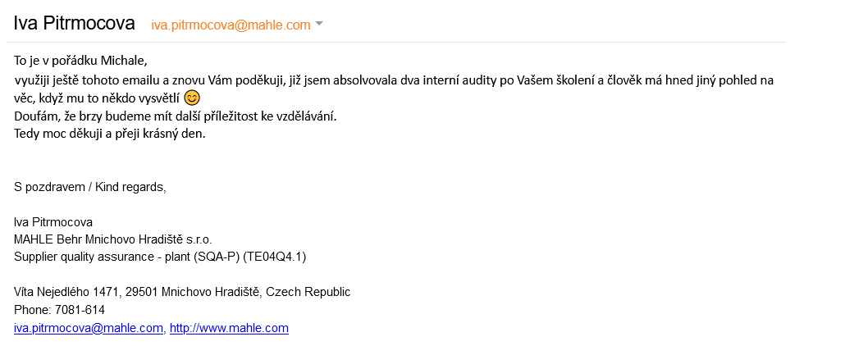Click the greeting 'To je v pořádku Michale'
The width and height of the screenshot is (868, 346).
click(x=80, y=60)
